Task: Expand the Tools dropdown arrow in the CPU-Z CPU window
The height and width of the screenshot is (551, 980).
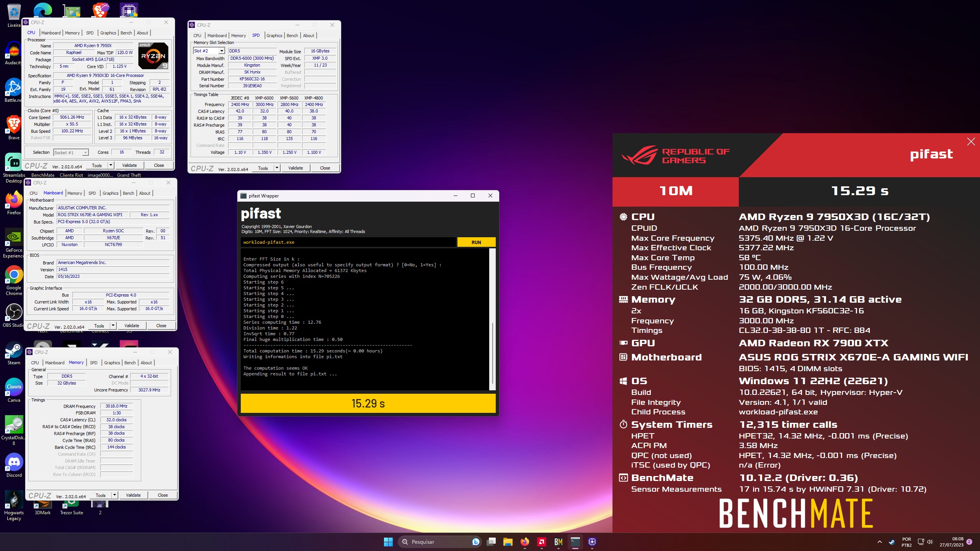Action: click(x=111, y=165)
